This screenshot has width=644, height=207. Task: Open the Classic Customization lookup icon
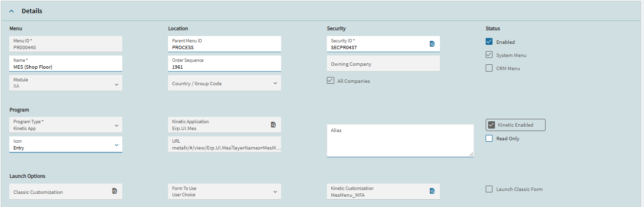[x=114, y=191]
